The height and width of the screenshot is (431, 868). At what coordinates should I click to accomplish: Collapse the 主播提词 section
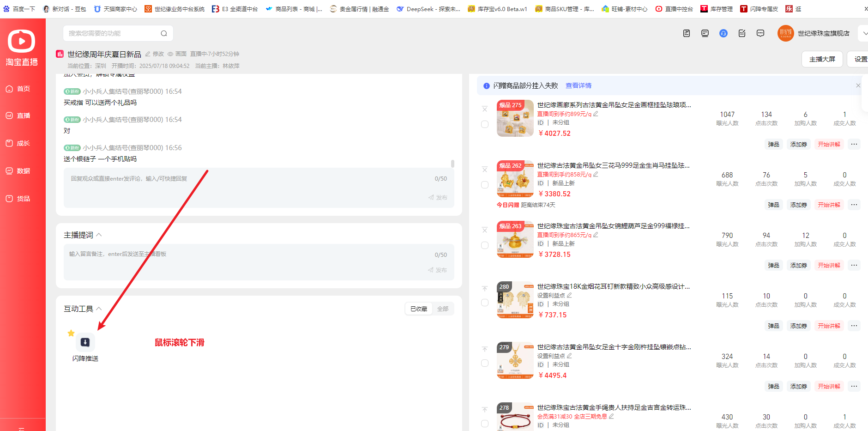(99, 235)
